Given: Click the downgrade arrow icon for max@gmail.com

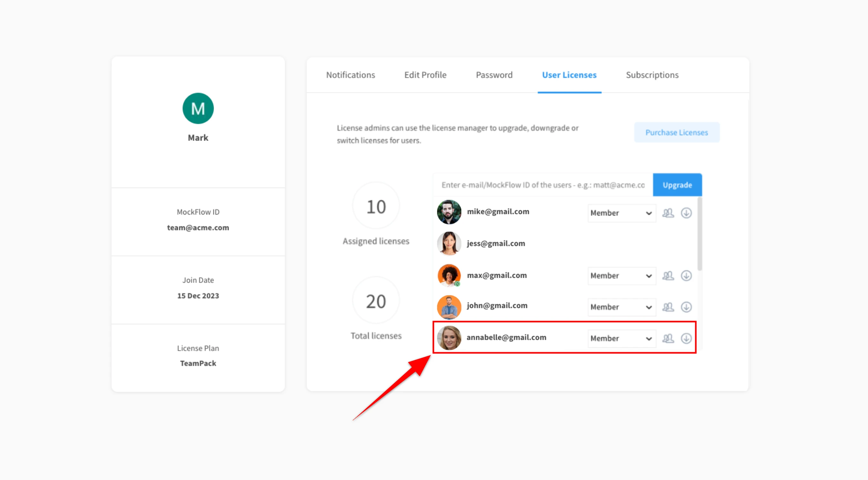Looking at the screenshot, I should pyautogui.click(x=686, y=275).
